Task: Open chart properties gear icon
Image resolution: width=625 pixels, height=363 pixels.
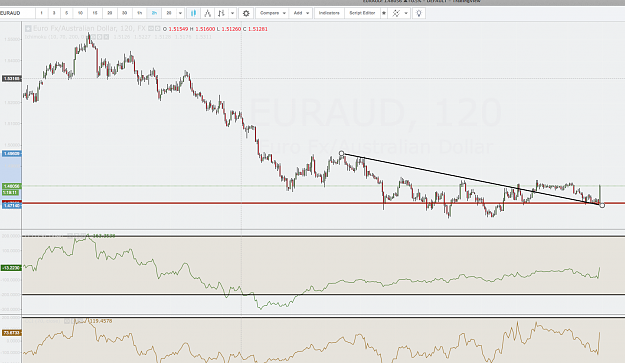Action: [246, 13]
